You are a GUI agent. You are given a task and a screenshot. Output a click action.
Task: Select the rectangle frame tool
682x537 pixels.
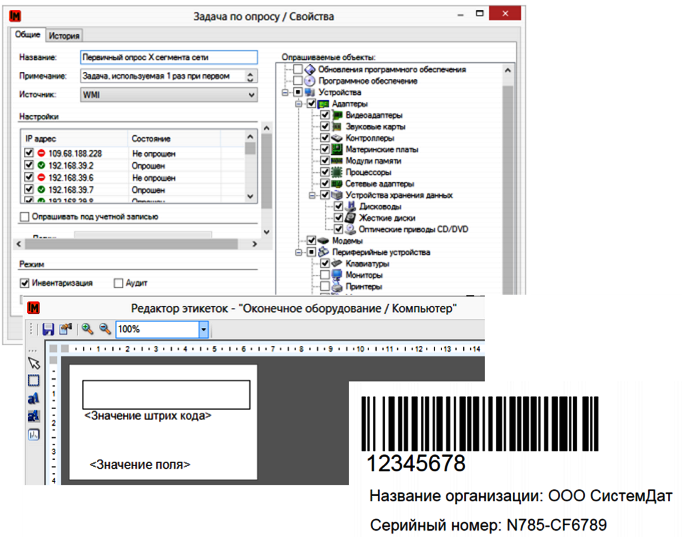pos(33,381)
